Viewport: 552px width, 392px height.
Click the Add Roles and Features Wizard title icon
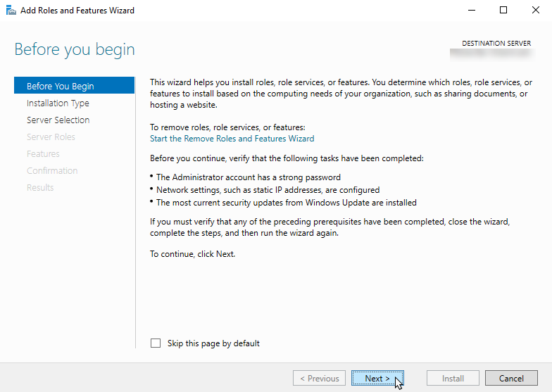click(10, 11)
